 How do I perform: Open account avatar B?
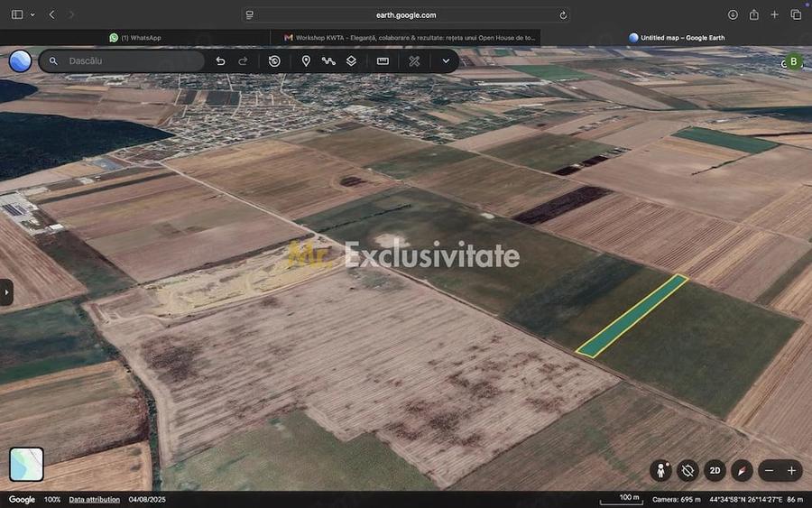pos(793,61)
